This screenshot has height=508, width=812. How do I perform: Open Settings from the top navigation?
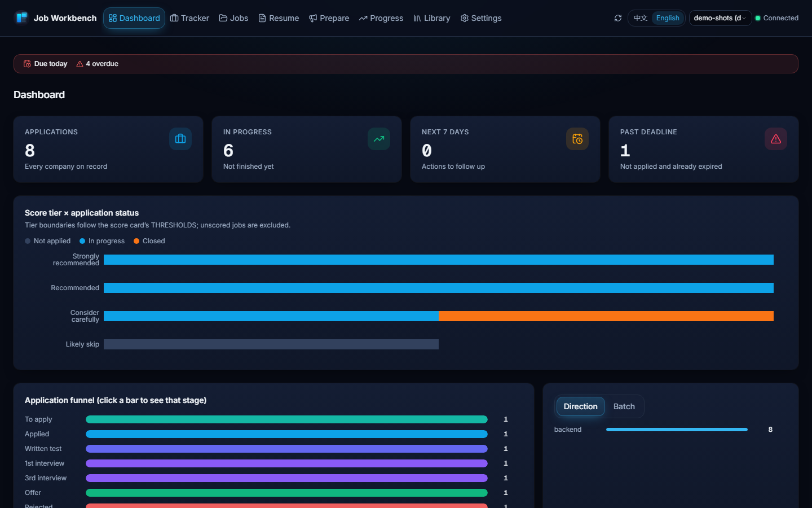point(481,18)
